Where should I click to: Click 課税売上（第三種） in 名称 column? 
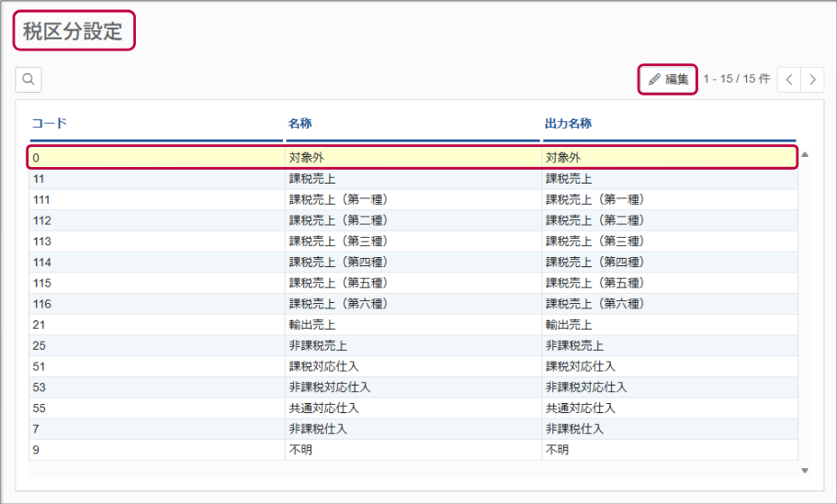(x=338, y=241)
